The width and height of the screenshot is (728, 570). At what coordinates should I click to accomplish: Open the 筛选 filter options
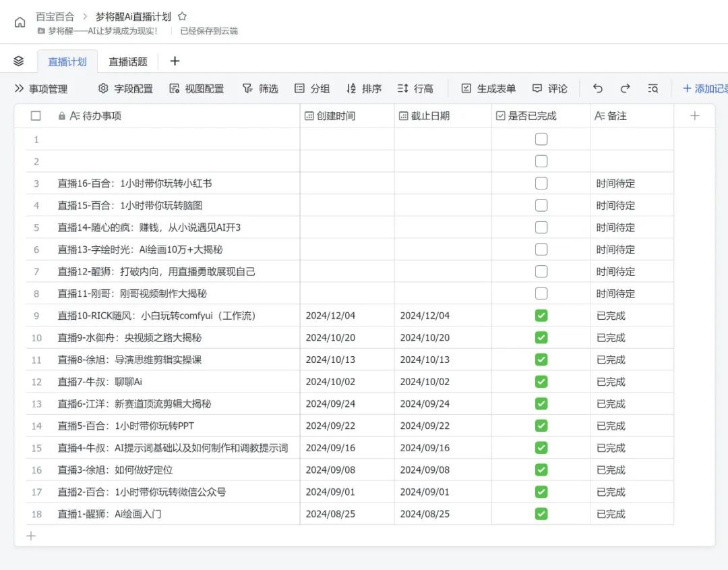(260, 88)
